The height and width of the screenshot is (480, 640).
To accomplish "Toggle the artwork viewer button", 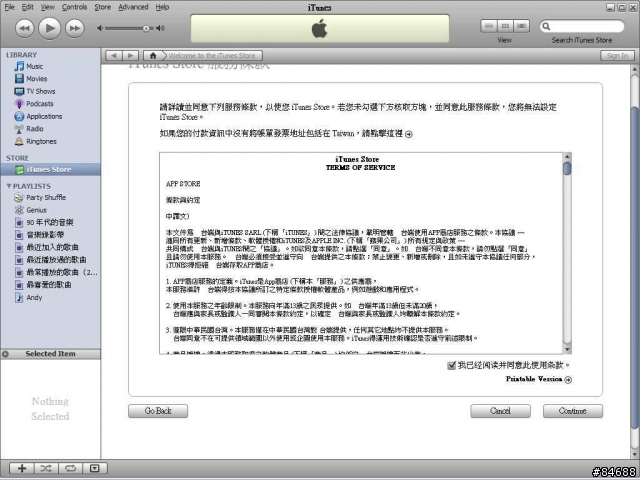I will [x=95, y=469].
